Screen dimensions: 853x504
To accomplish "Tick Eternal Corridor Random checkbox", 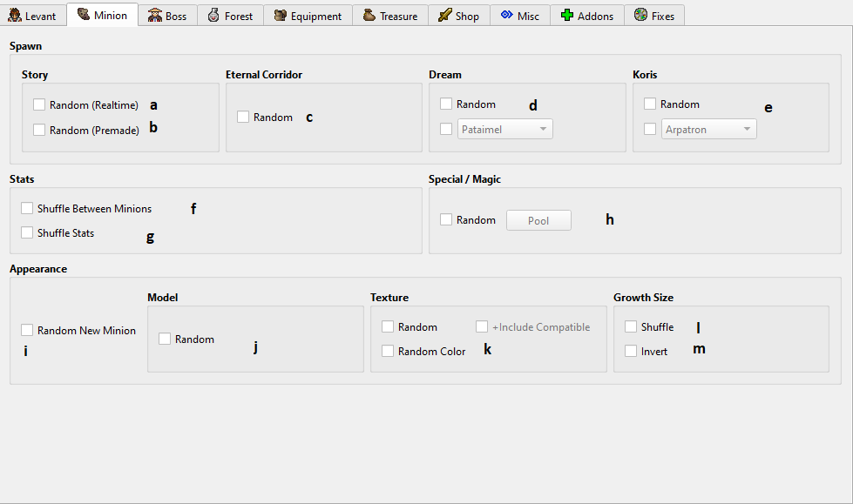I will click(243, 117).
